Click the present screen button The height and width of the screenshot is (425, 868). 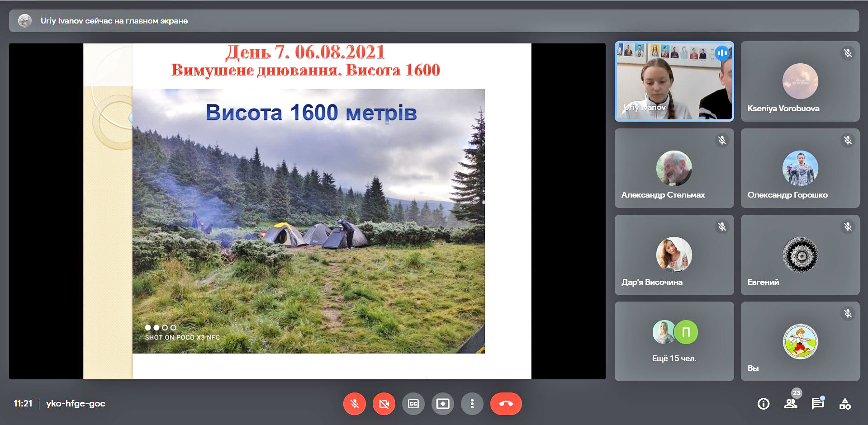click(443, 404)
